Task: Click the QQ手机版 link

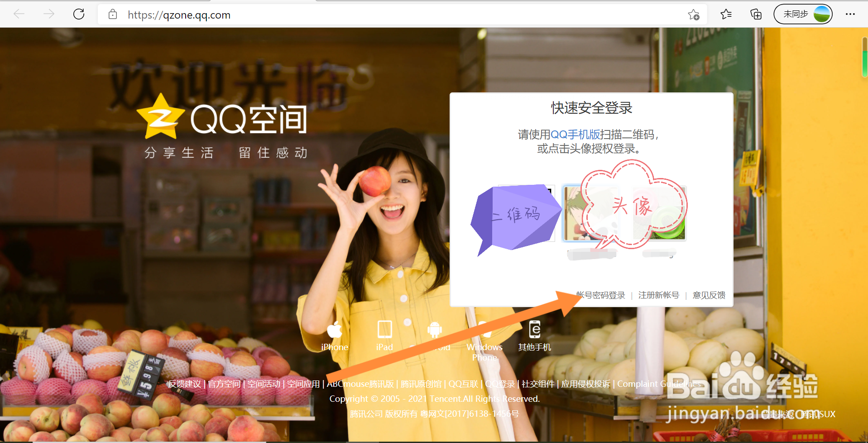Action: click(575, 135)
